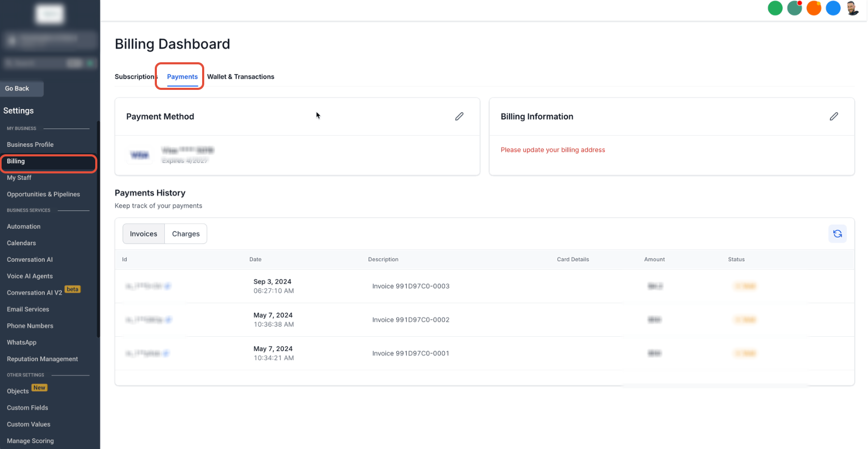Show the Invoices list
The image size is (868, 449).
[x=144, y=234]
